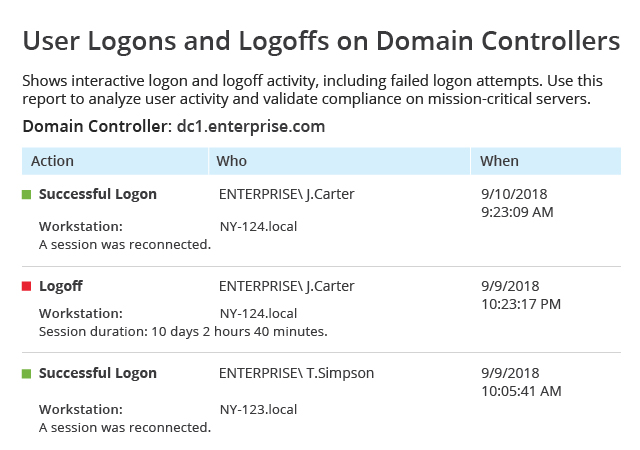Click NY-124.local in first logon entry
The height and width of the screenshot is (450, 640).
click(258, 227)
